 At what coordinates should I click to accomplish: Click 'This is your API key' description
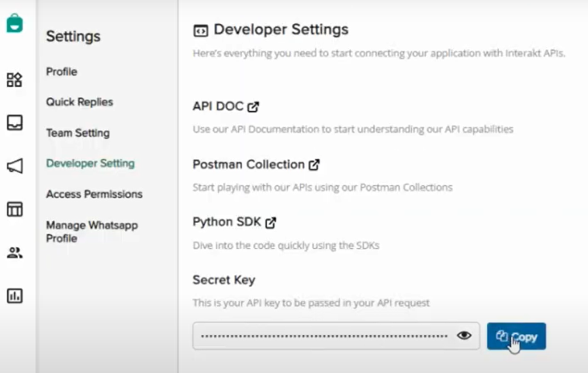tap(311, 303)
